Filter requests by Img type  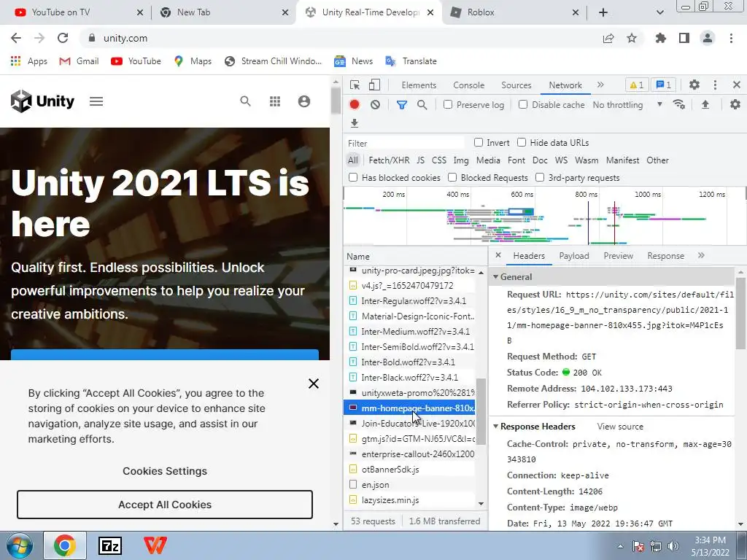[x=461, y=160]
